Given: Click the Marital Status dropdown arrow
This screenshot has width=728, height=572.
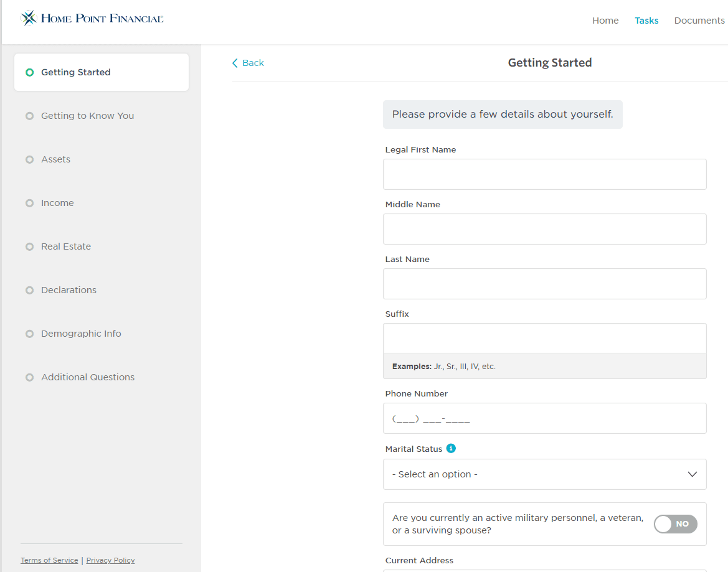Looking at the screenshot, I should click(692, 474).
